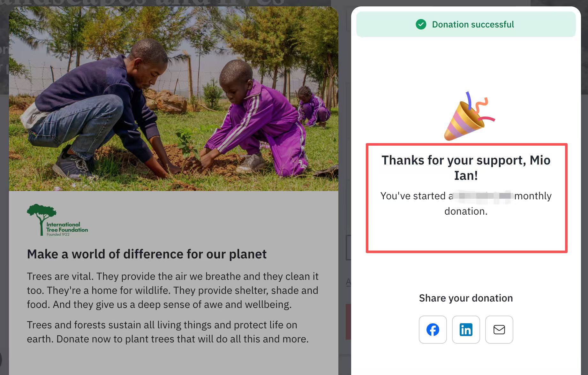
Task: Click the "Trees and forests sustain" paragraph
Action: (x=168, y=332)
